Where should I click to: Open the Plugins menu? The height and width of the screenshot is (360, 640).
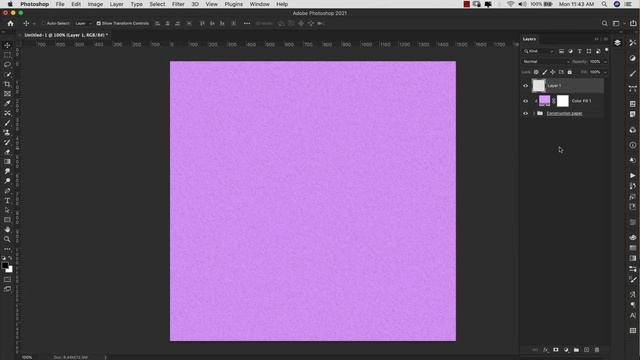[233, 4]
